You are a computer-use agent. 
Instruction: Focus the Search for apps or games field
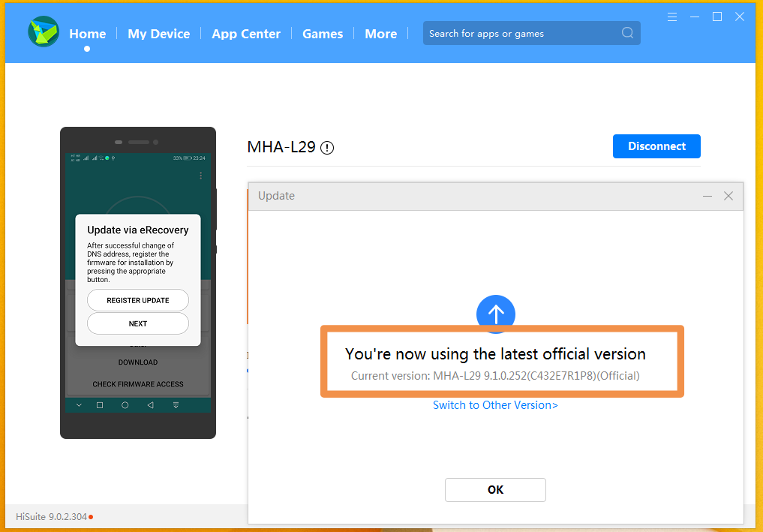[x=531, y=33]
